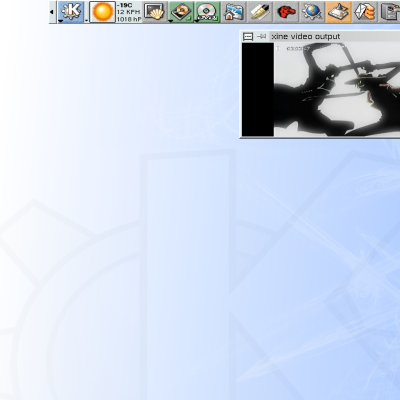This screenshot has width=400, height=400.
Task: Expand the arrow under the hard disk icon
Action: click(x=170, y=21)
